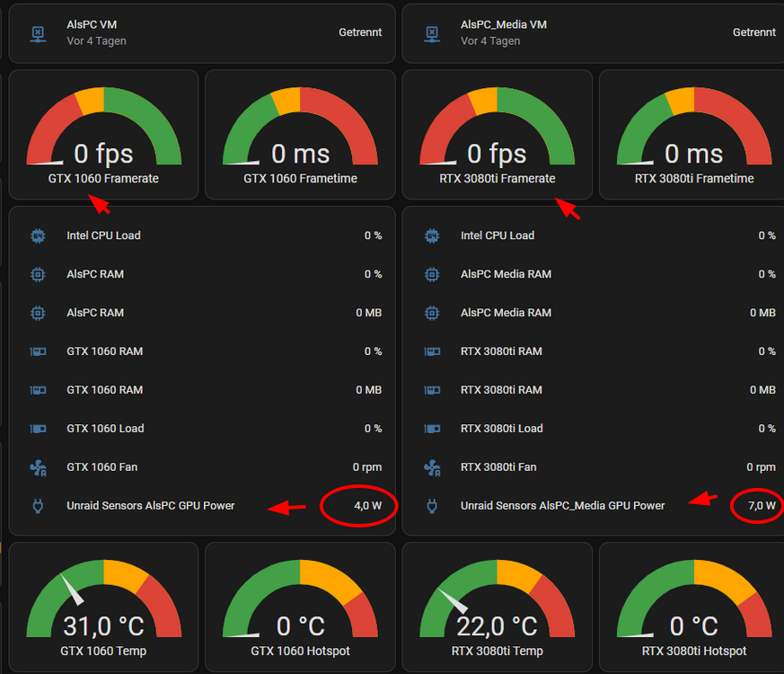Click the AlsPC VM Getrennt status
784x674 pixels.
[360, 32]
